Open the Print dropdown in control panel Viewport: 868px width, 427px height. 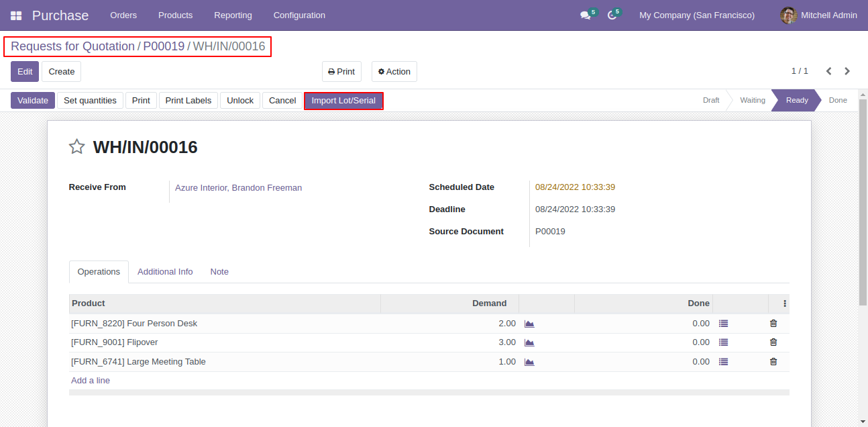[341, 71]
